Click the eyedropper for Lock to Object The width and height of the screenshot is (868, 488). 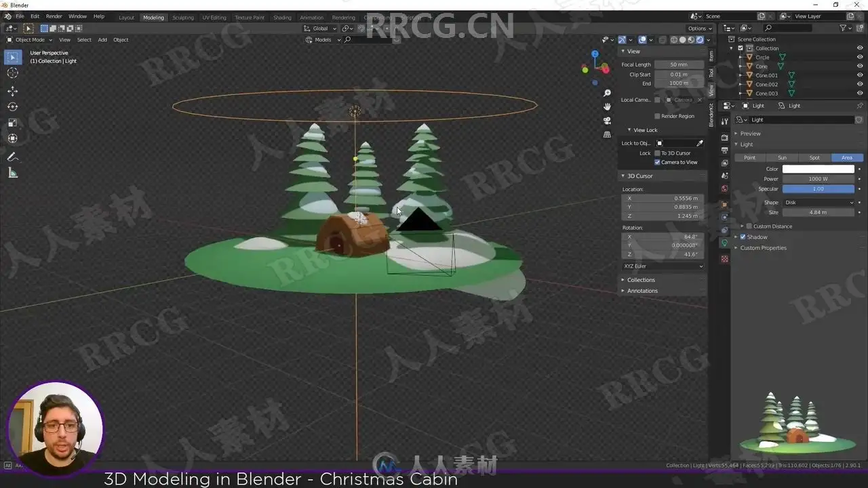(700, 143)
